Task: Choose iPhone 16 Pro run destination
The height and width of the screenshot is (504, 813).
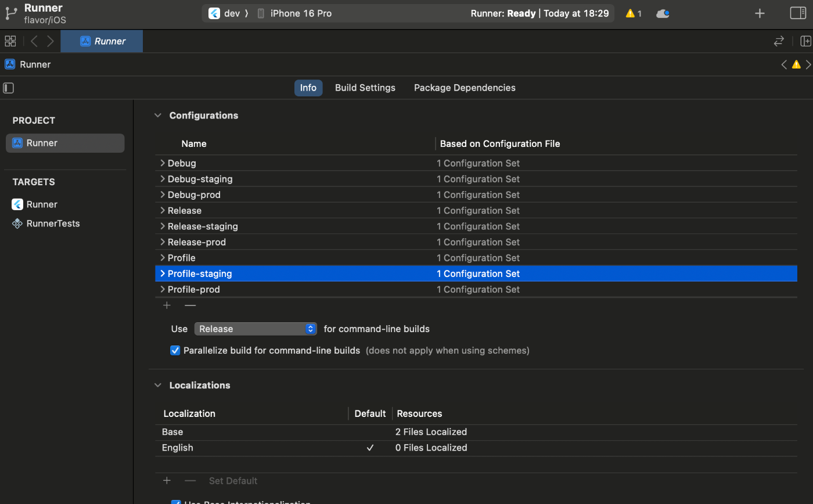Action: coord(294,13)
